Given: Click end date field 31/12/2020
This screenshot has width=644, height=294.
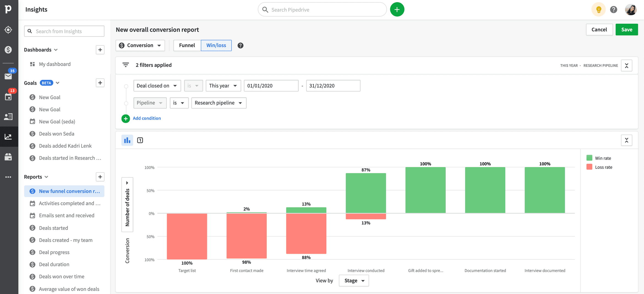Looking at the screenshot, I should 333,86.
